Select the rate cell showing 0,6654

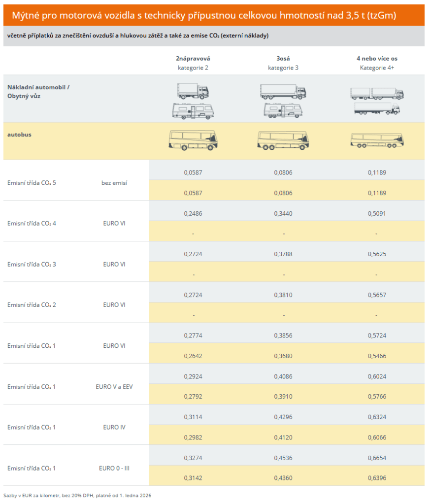tap(377, 458)
